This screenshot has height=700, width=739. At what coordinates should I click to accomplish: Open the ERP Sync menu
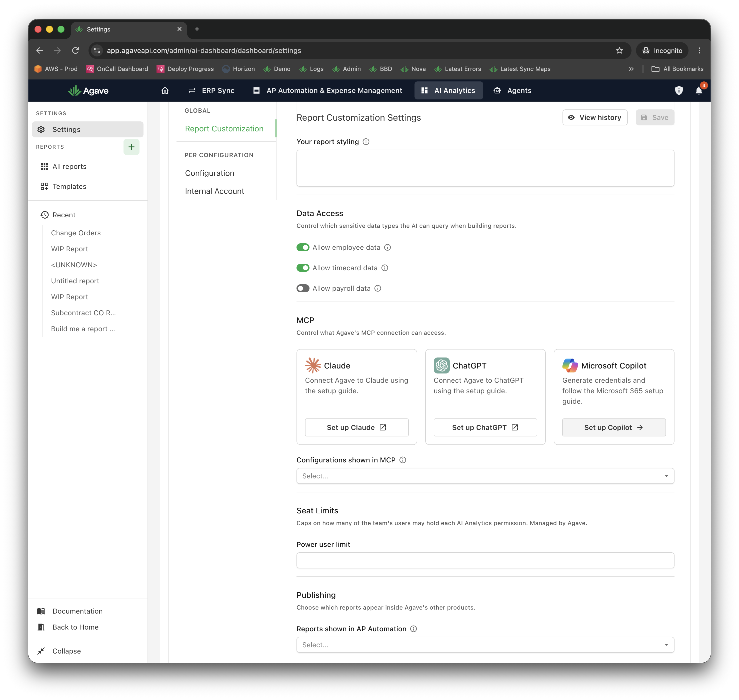pyautogui.click(x=212, y=91)
